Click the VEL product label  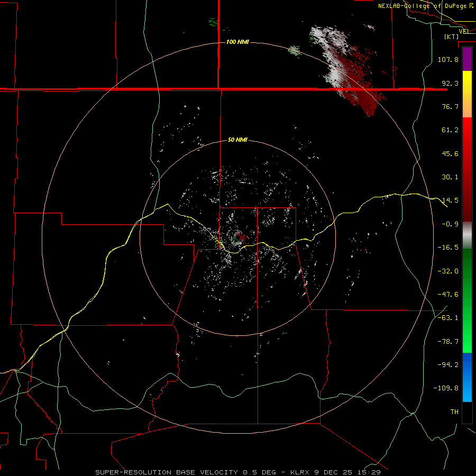(x=464, y=31)
